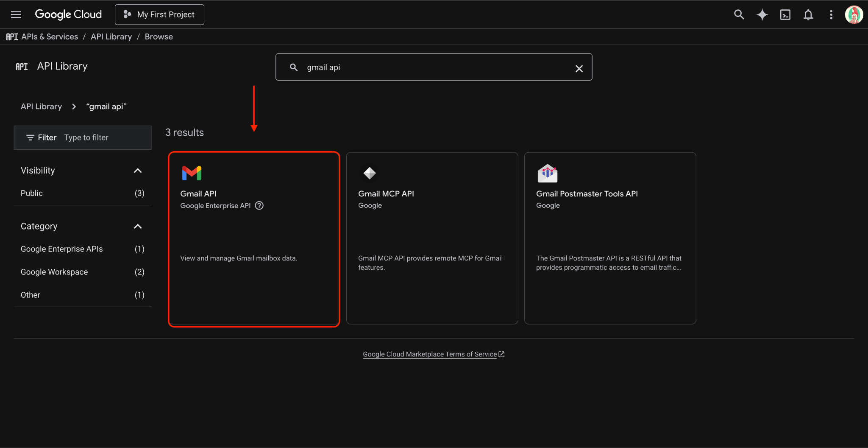Click the Google Cloud logo
868x448 pixels.
point(68,14)
